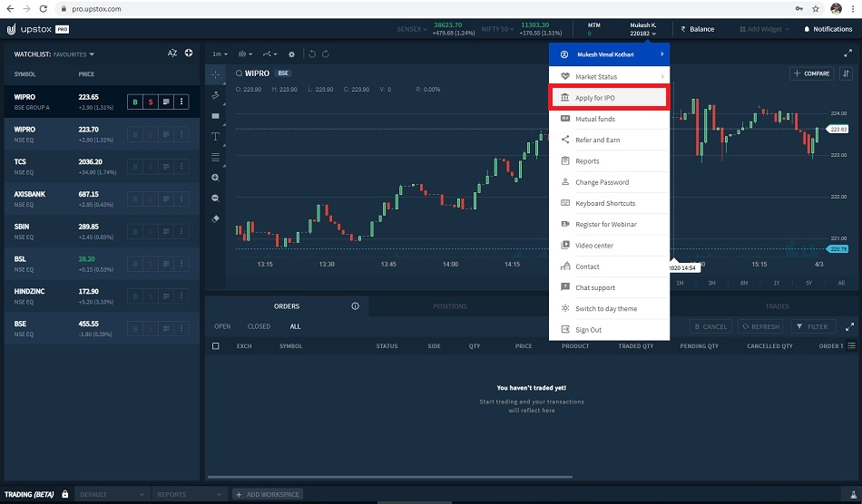
Task: Expand Mukesh Vimal Kothari profile submenu
Action: pos(609,54)
